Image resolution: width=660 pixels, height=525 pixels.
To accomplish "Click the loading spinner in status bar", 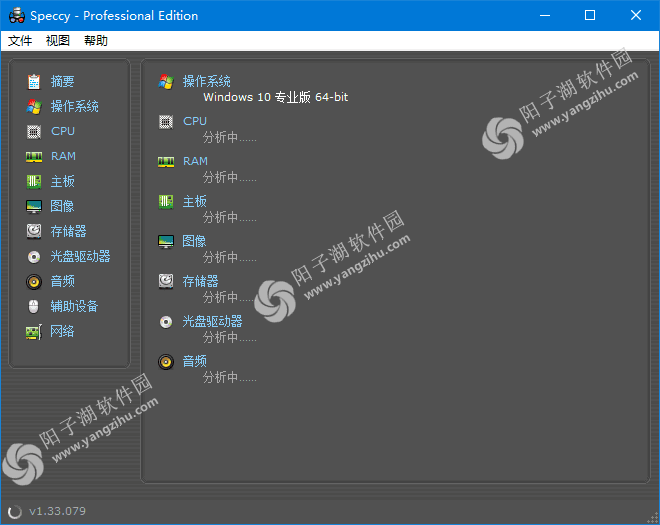I will pyautogui.click(x=15, y=512).
